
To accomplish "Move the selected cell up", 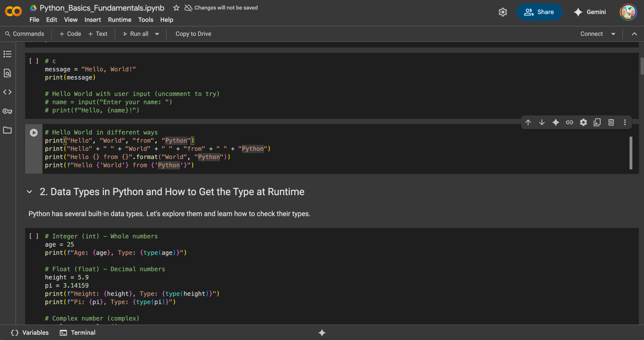I will [528, 122].
